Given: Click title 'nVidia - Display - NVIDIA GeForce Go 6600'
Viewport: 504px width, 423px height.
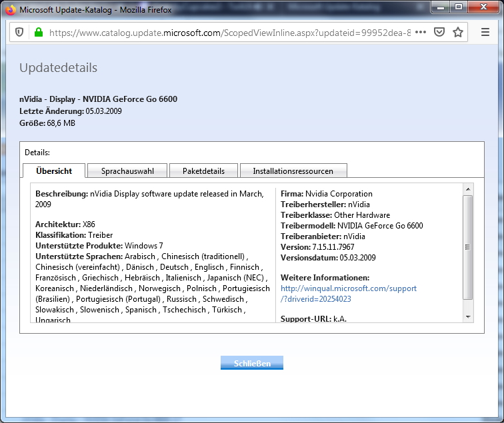Looking at the screenshot, I should point(98,99).
